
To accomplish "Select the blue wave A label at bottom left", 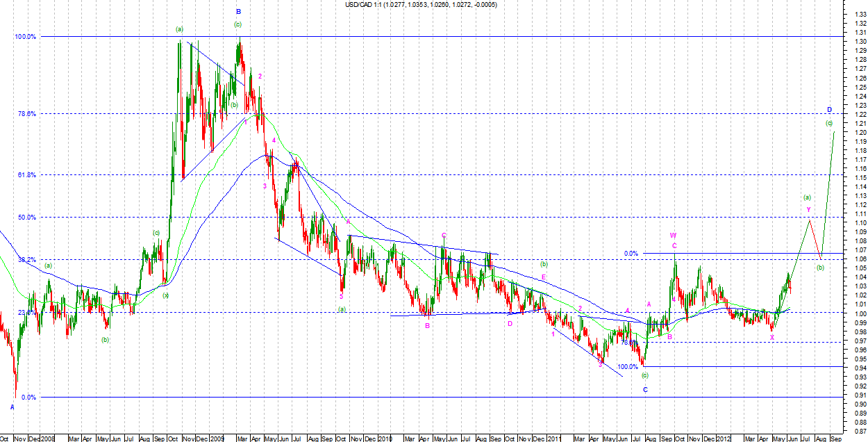I will tap(12, 407).
